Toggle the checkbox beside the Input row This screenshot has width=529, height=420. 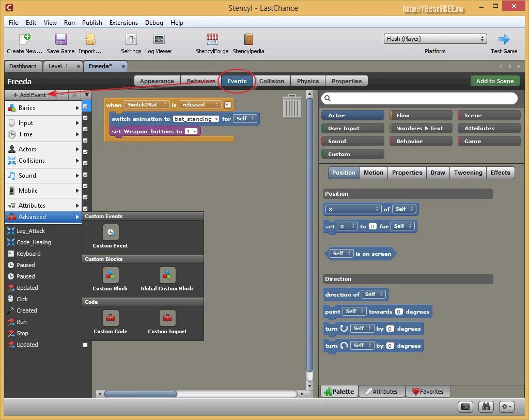coord(85,118)
